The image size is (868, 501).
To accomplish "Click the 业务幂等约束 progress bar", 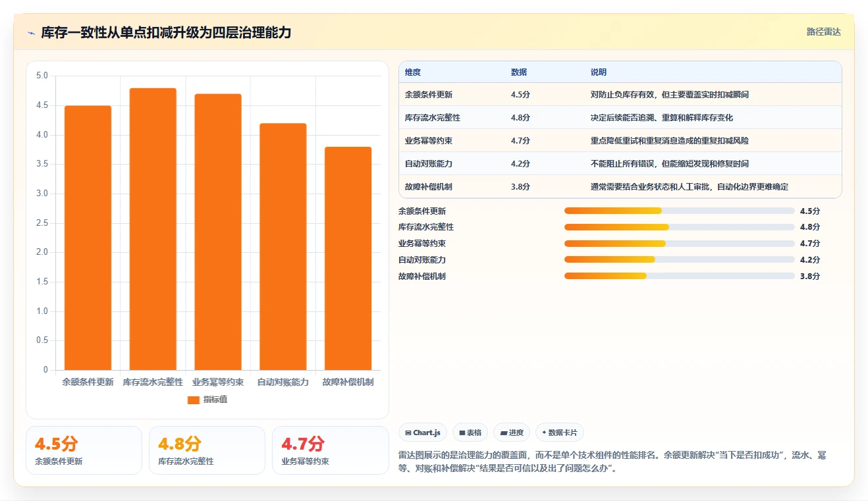I will point(680,244).
